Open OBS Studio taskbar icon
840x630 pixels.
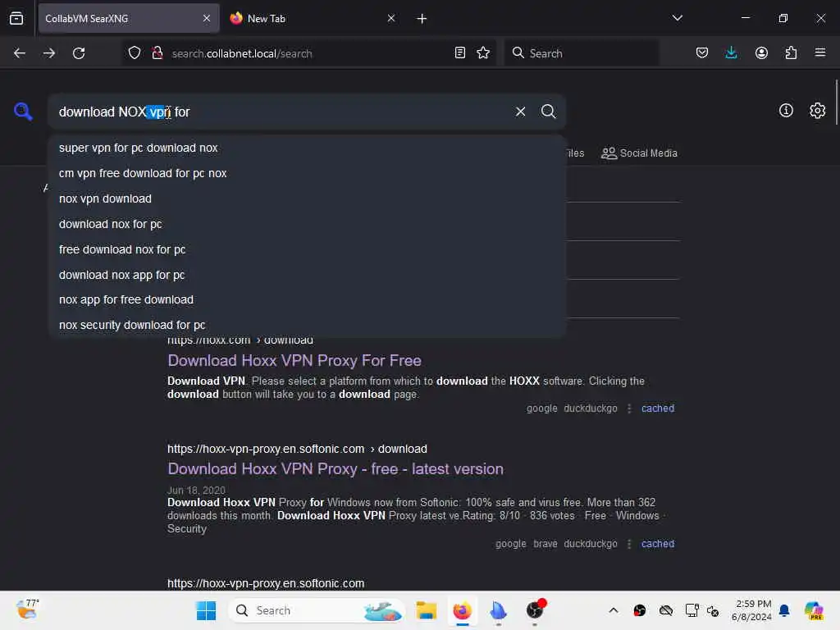[535, 610]
